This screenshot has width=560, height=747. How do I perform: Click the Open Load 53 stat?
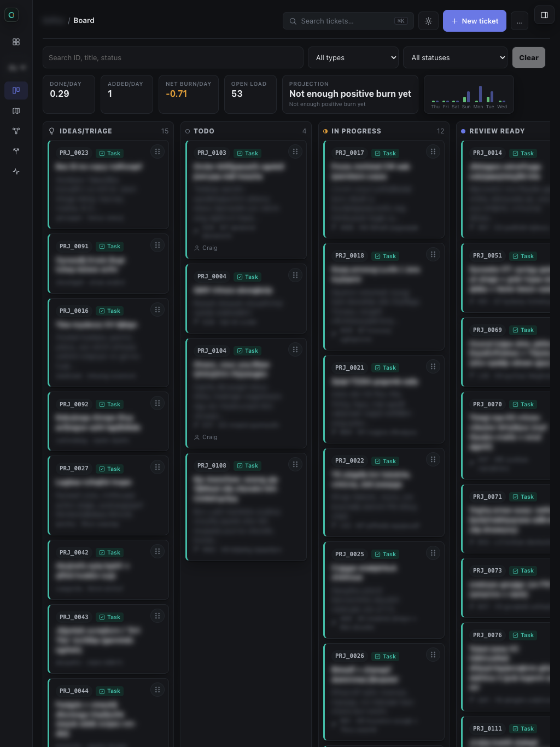point(250,94)
